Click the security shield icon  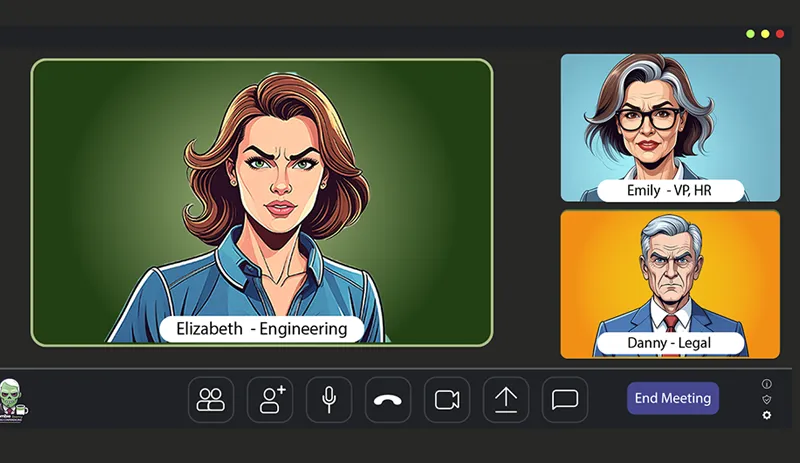pos(767,399)
